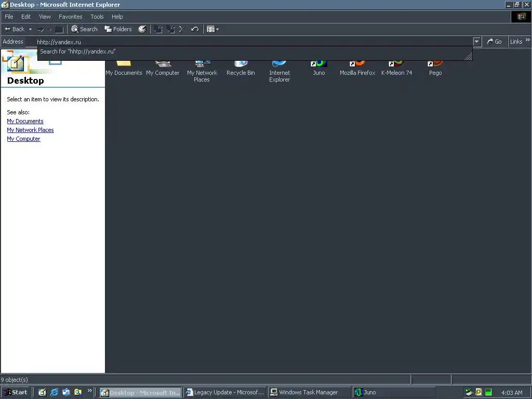Image resolution: width=532 pixels, height=399 pixels.
Task: Select the K-Meleon 74 desktop shortcut
Action: click(x=396, y=68)
